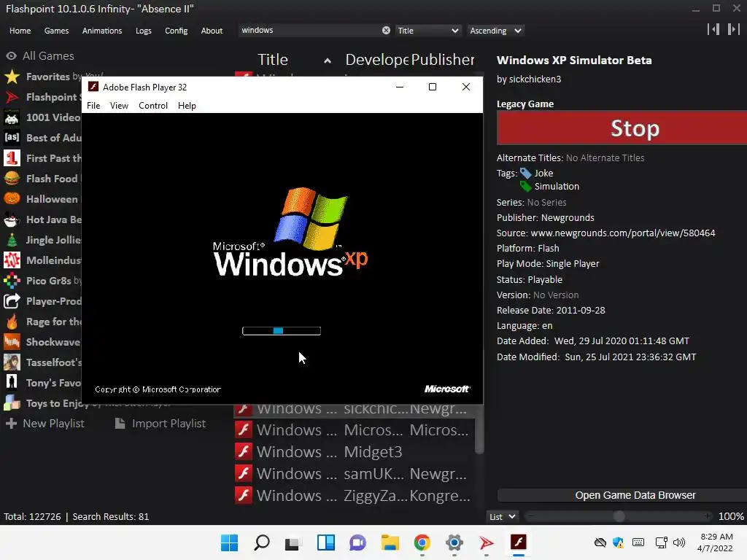The image size is (747, 560).
Task: Stop the running game with Stop button
Action: tap(622, 128)
